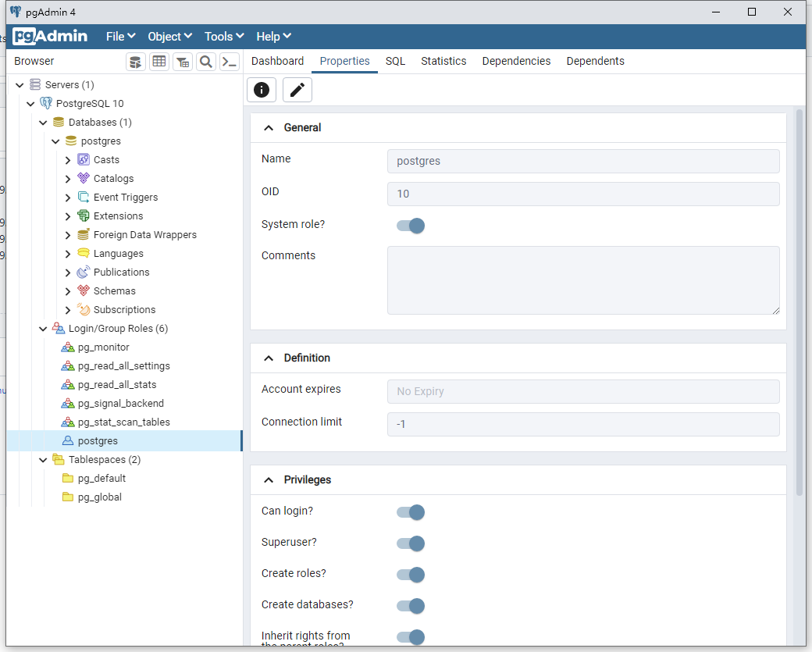This screenshot has width=812, height=652.
Task: Click the pg_default folder icon
Action: [68, 477]
